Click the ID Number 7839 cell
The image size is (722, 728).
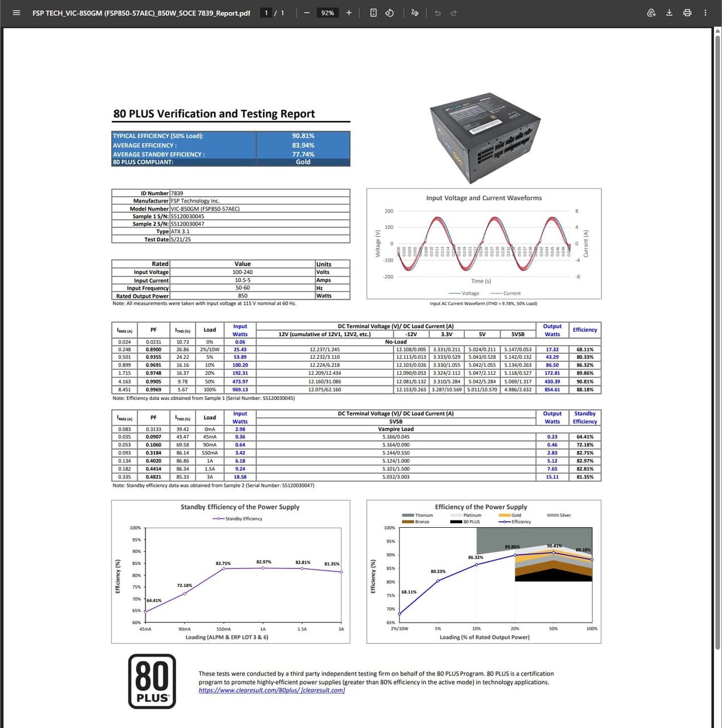click(x=260, y=193)
